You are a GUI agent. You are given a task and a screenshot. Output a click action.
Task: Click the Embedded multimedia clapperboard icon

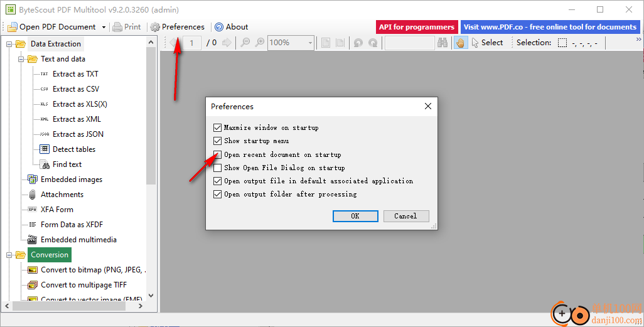point(32,240)
